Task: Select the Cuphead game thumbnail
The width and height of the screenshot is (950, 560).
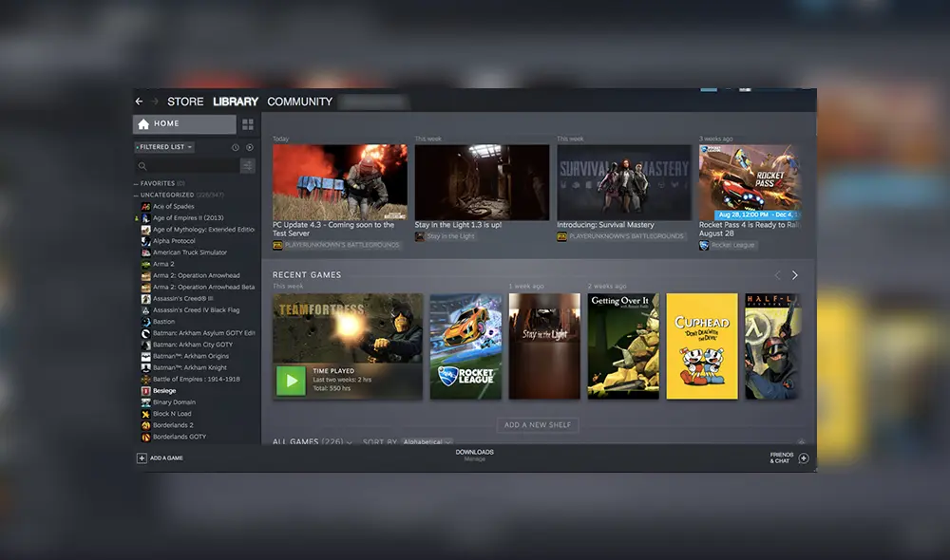Action: (x=701, y=346)
